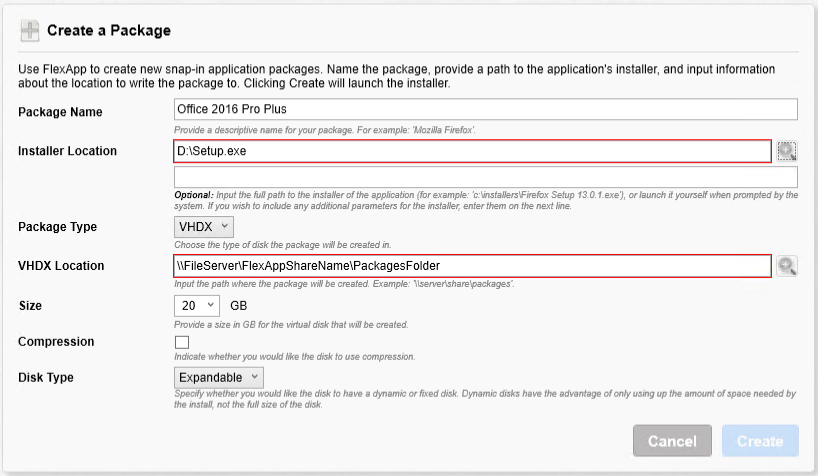Click the Package Name label

point(61,112)
